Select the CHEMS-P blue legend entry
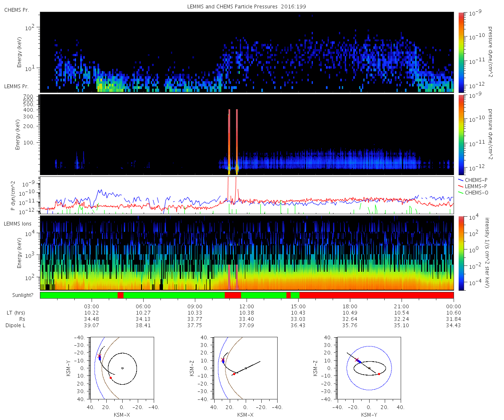Image resolution: width=504 pixels, height=420 pixels. pos(472,180)
